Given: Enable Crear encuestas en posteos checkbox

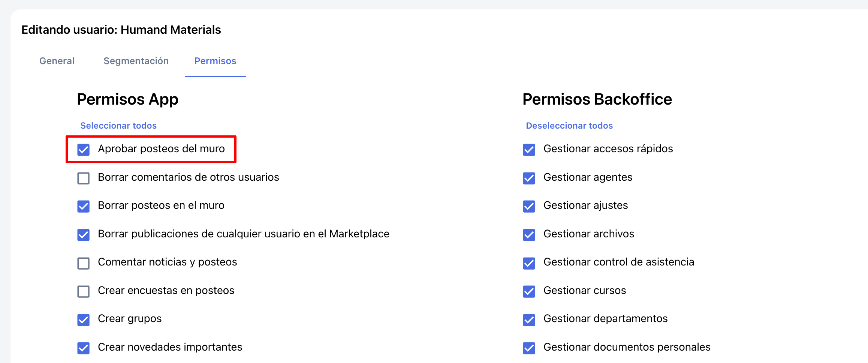Looking at the screenshot, I should click(x=83, y=291).
